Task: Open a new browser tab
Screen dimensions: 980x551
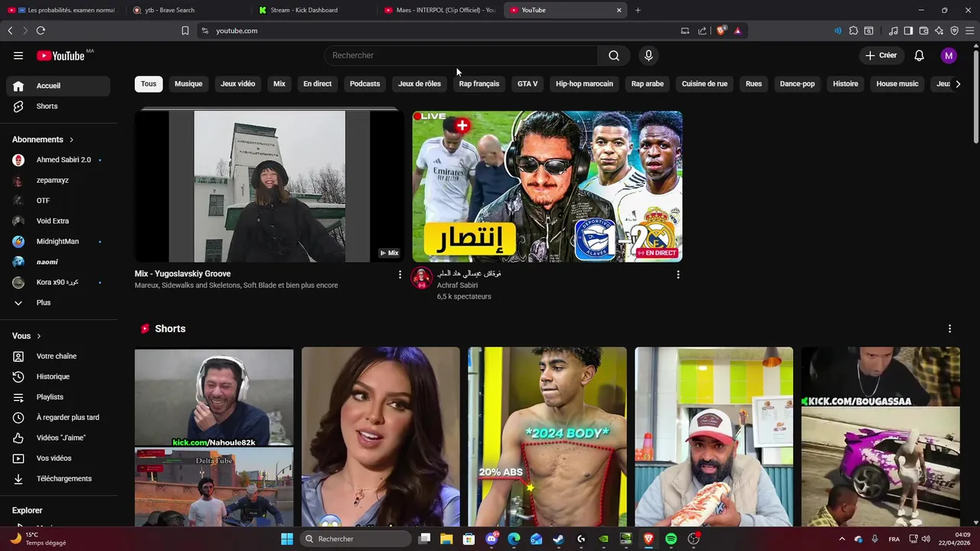Action: pyautogui.click(x=638, y=10)
